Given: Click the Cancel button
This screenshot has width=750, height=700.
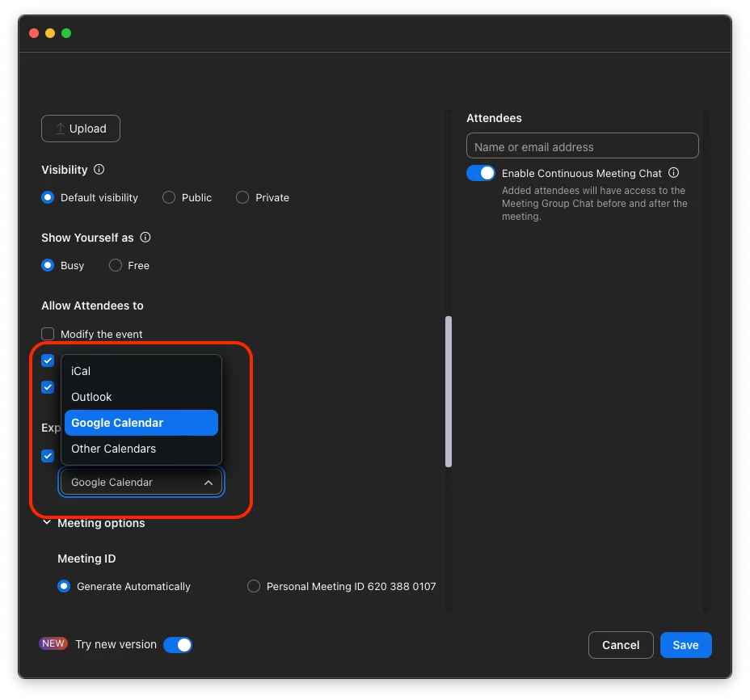Looking at the screenshot, I should [x=621, y=645].
